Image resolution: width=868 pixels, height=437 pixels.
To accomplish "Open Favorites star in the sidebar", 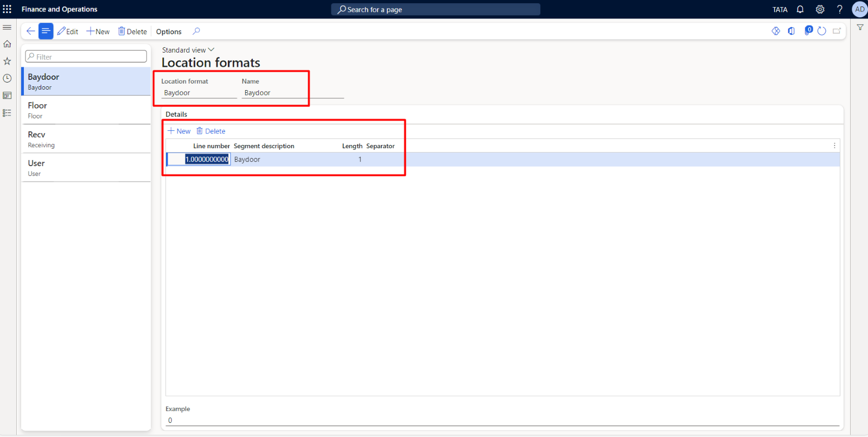I will 7,61.
